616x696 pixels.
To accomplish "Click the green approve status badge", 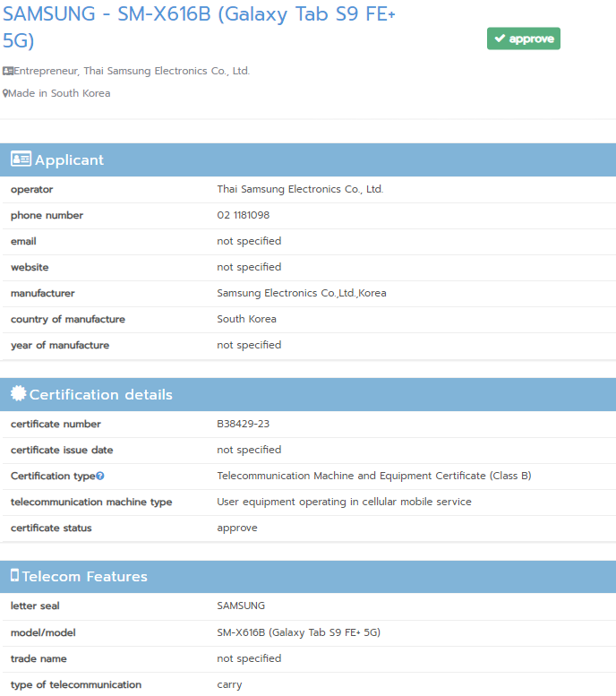I will tap(524, 39).
